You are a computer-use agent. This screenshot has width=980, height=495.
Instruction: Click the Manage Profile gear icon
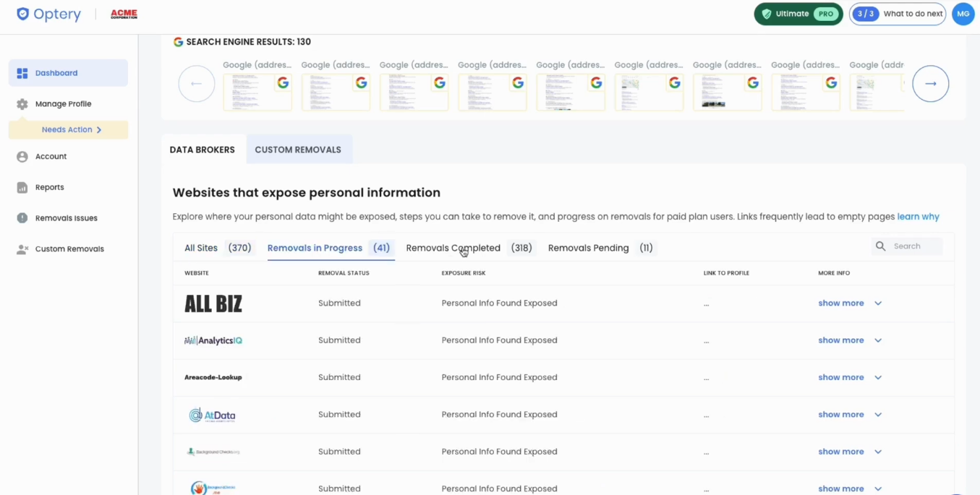[22, 104]
